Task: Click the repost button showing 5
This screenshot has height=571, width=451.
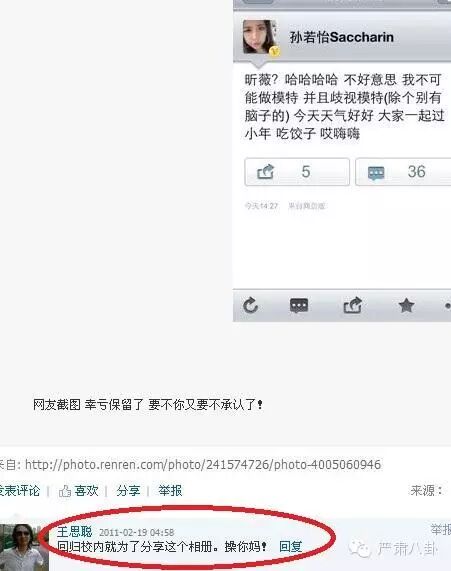Action: pos(297,172)
